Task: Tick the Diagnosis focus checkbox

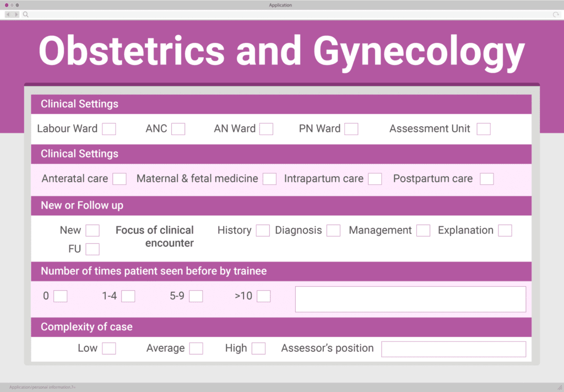Action: pos(333,230)
